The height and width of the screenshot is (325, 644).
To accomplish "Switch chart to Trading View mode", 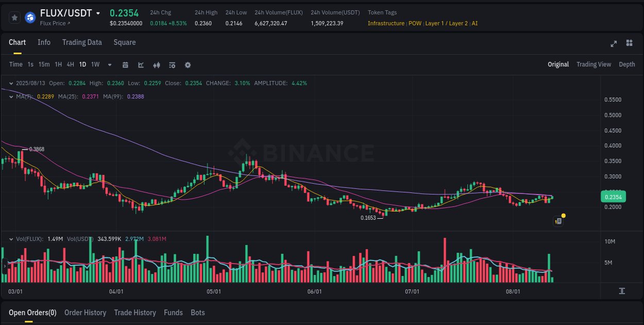I will click(x=594, y=64).
